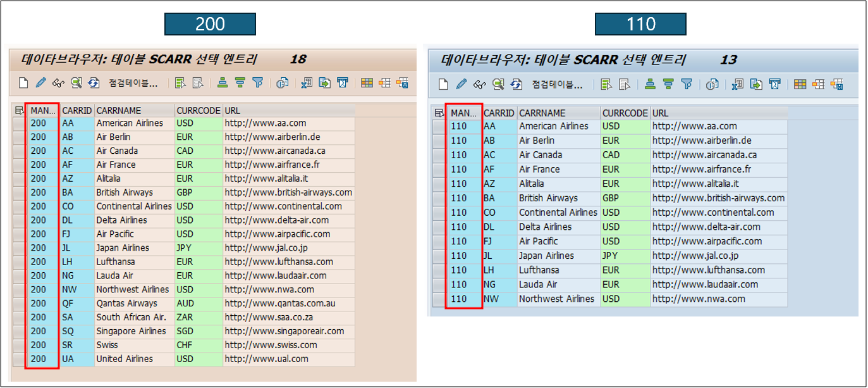The height and width of the screenshot is (388, 868).
Task: Click Deselect All icon in 200 window toolbar
Action: click(198, 83)
